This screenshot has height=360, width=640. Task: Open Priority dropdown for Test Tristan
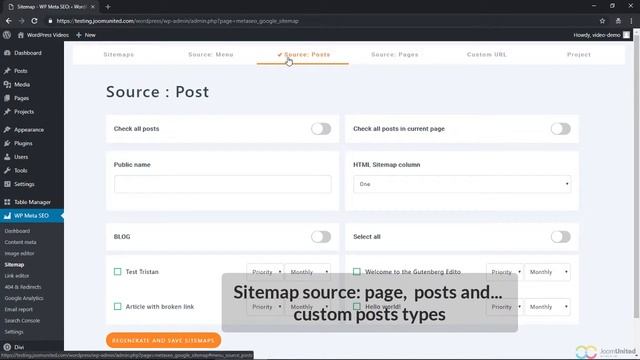point(265,272)
